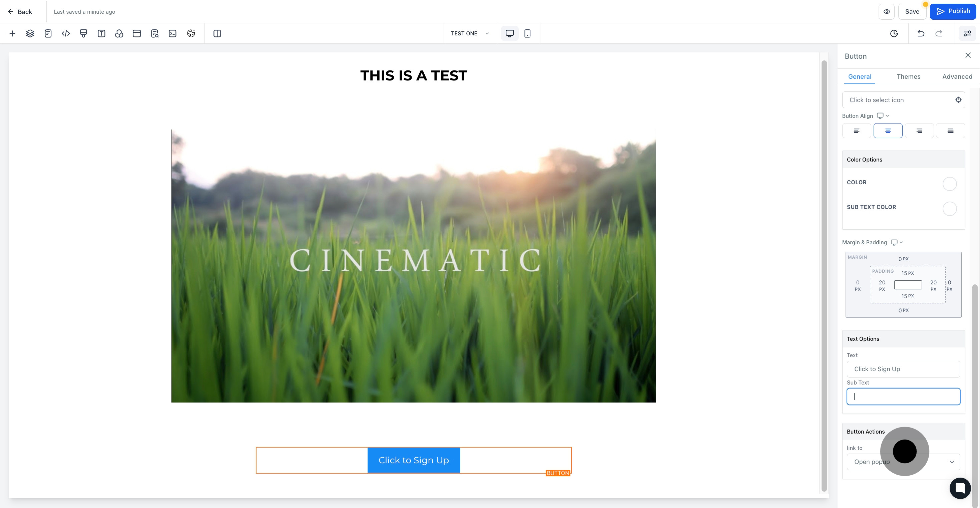Open the chat support bubble
This screenshot has width=980, height=508.
(x=960, y=488)
